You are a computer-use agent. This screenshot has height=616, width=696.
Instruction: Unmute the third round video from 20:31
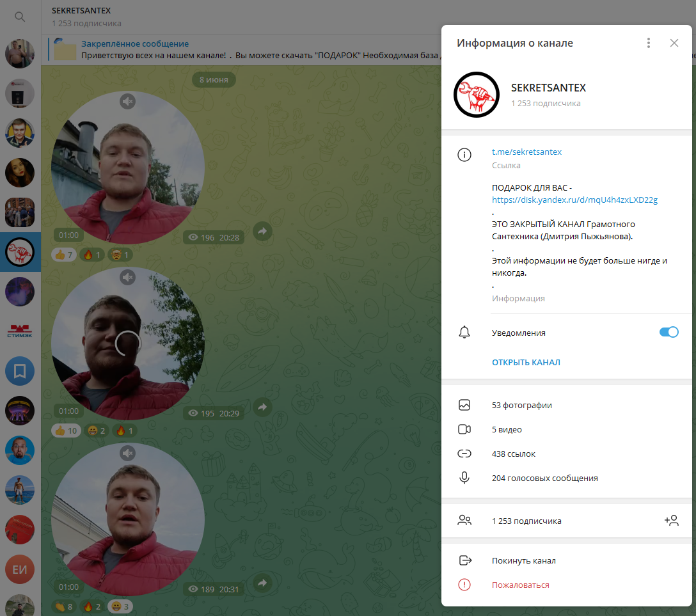point(127,453)
